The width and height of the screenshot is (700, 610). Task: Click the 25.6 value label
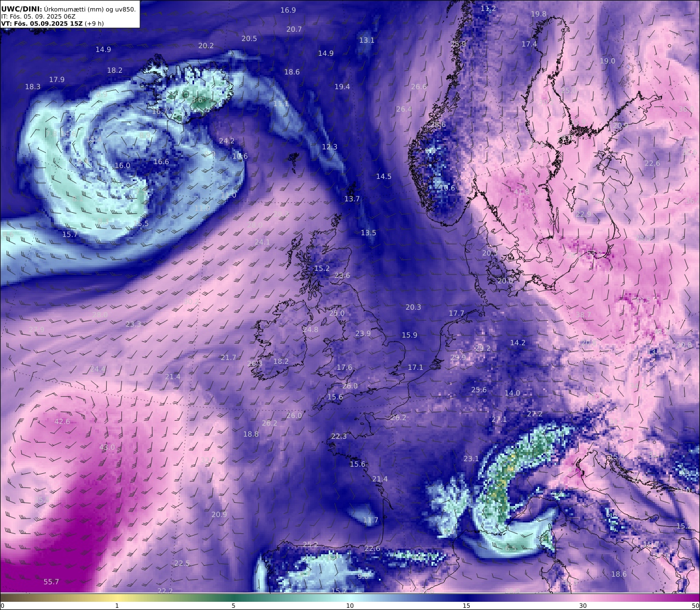click(479, 390)
